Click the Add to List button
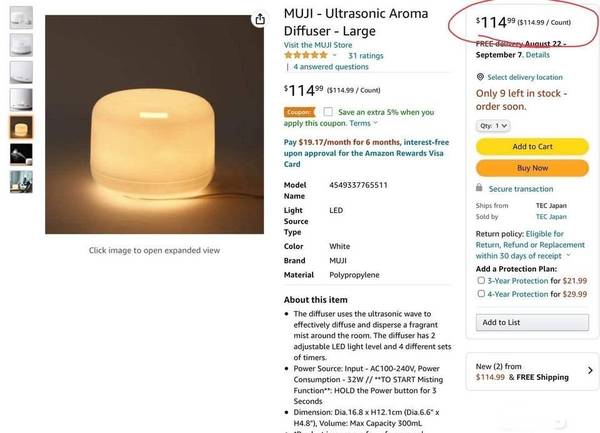The image size is (600, 433). coord(532,322)
